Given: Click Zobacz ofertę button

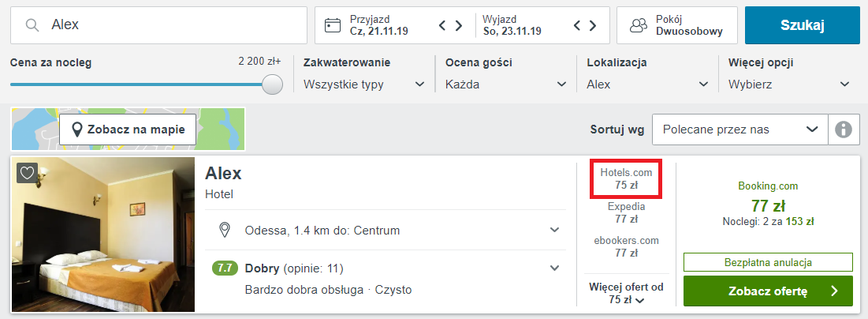Looking at the screenshot, I should [x=767, y=291].
